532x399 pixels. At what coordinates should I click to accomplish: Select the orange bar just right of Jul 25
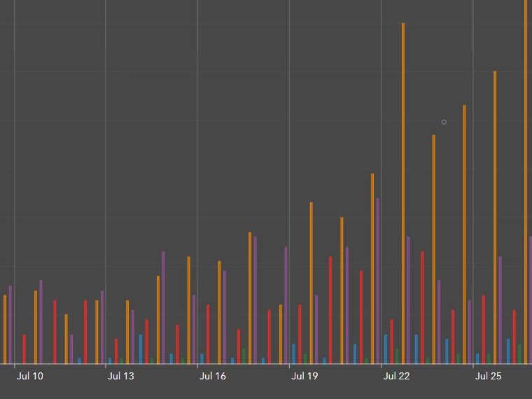[x=495, y=217]
